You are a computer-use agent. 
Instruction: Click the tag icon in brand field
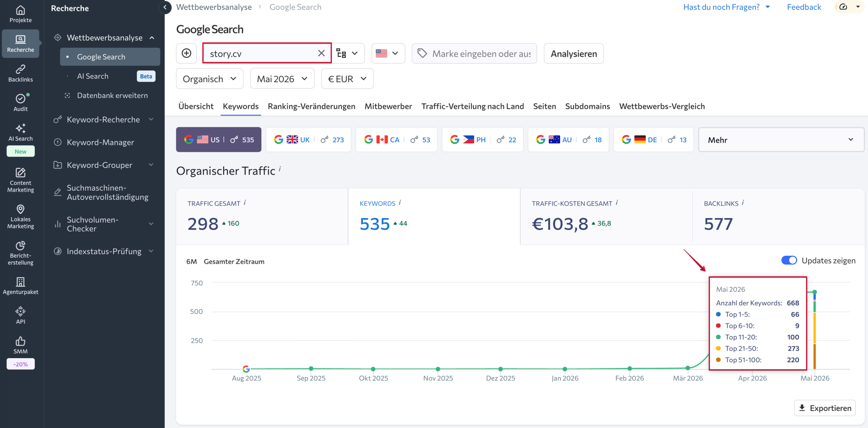(x=422, y=53)
